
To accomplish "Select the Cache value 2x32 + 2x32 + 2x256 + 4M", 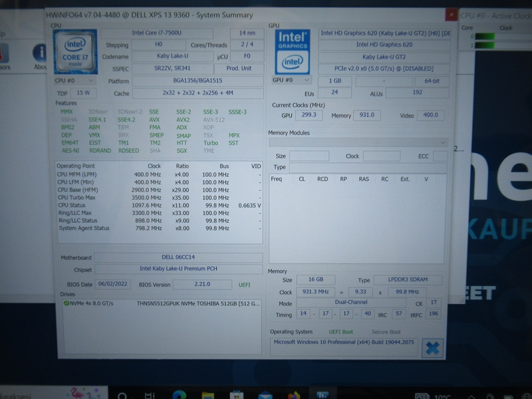I will pyautogui.click(x=198, y=93).
